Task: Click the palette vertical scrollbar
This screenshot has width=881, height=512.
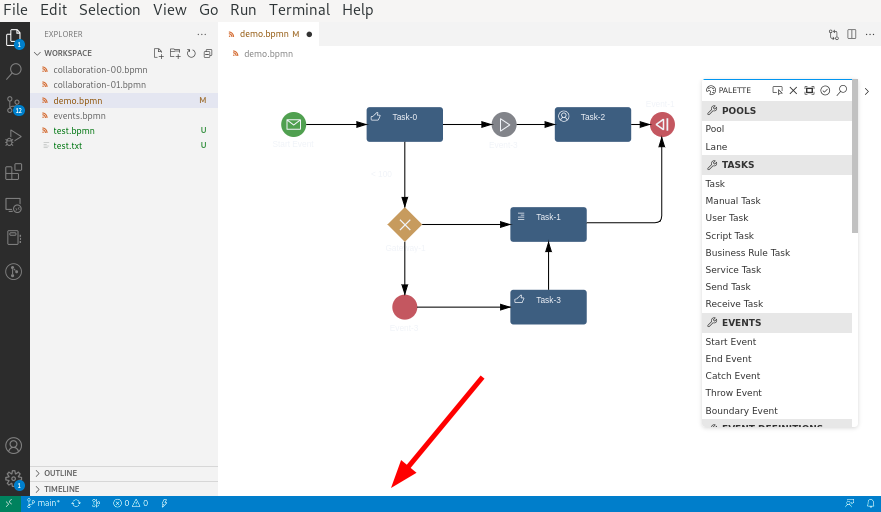Action: [855, 156]
